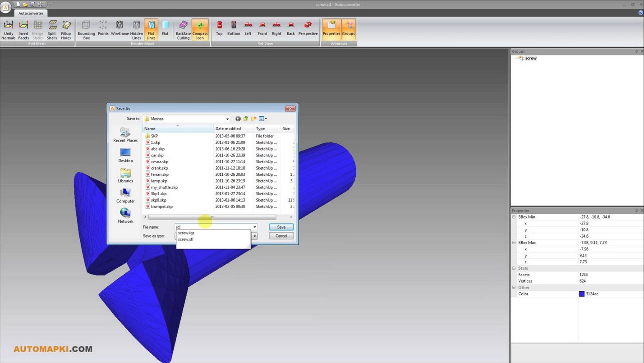Click the Save button
Screen dimensions: 644x363
tap(281, 227)
